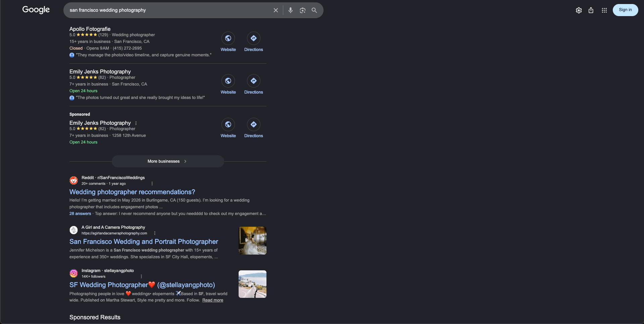Screen dimensions: 644x324
Task: Start voice search with the microphone
Action: tap(291, 10)
